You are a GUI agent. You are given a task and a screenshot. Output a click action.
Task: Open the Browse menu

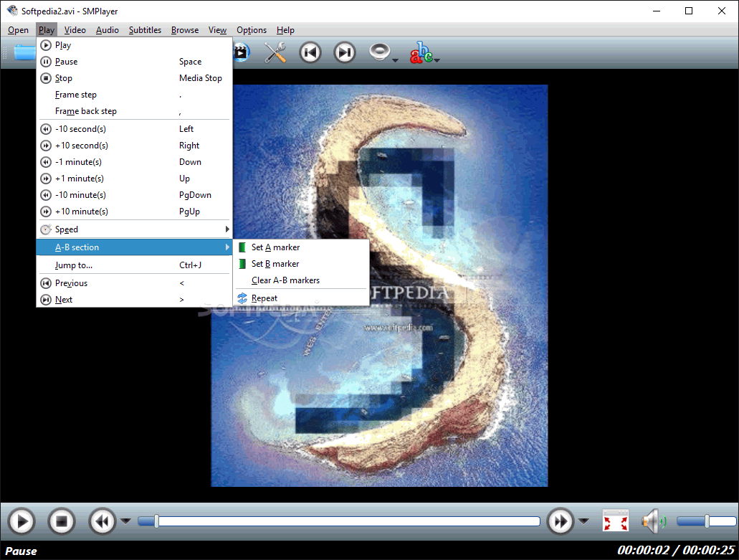pos(185,30)
